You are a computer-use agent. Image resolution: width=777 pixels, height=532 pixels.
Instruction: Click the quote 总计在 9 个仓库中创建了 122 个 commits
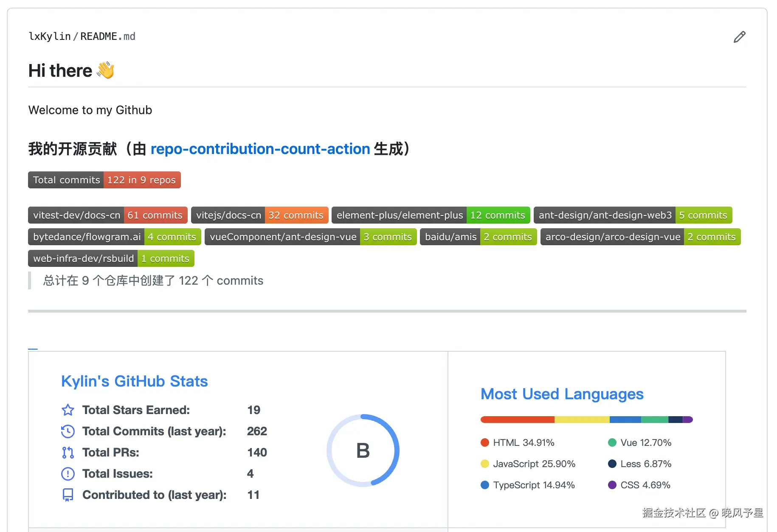(153, 280)
